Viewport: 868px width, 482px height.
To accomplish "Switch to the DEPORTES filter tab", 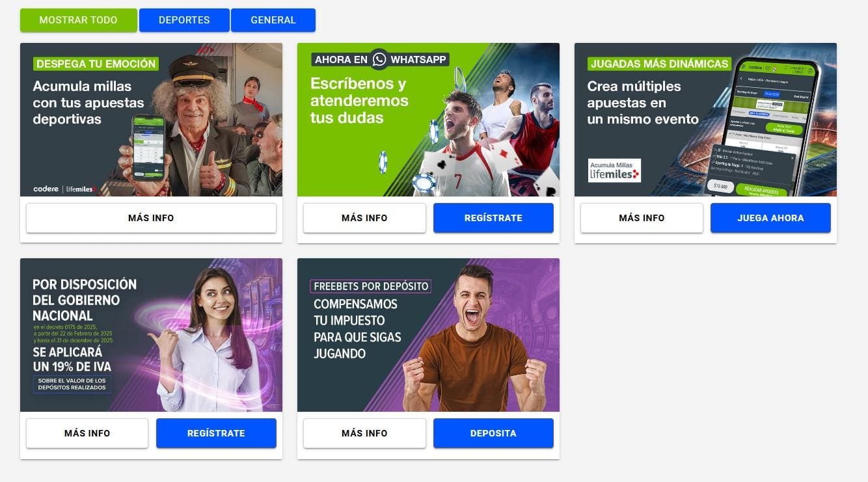I will [184, 20].
